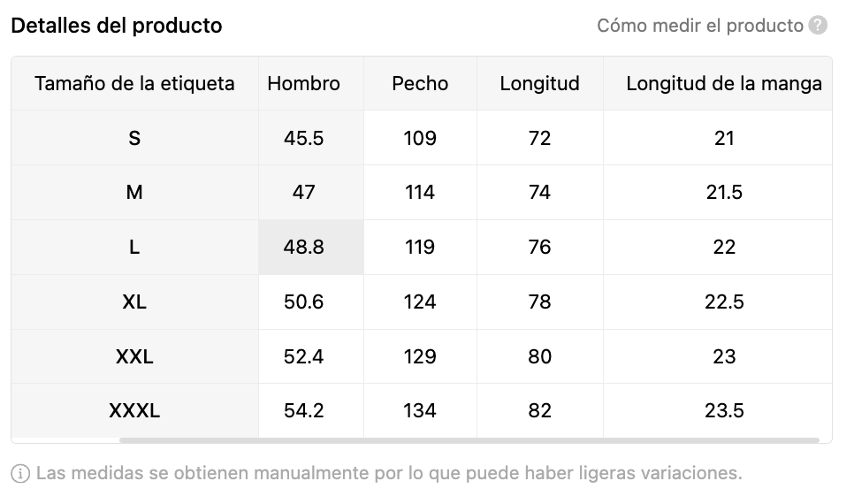Select the S size row label
This screenshot has width=854, height=504.
click(x=134, y=138)
